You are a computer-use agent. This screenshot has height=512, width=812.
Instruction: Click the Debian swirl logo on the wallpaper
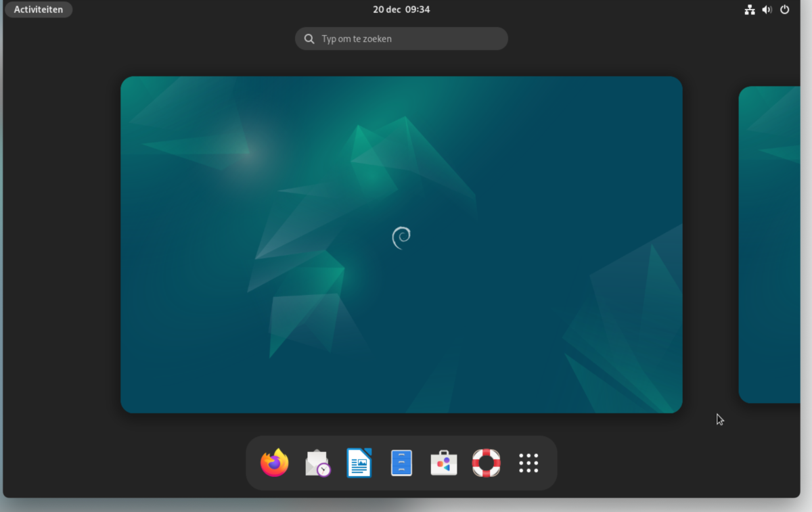click(x=401, y=237)
